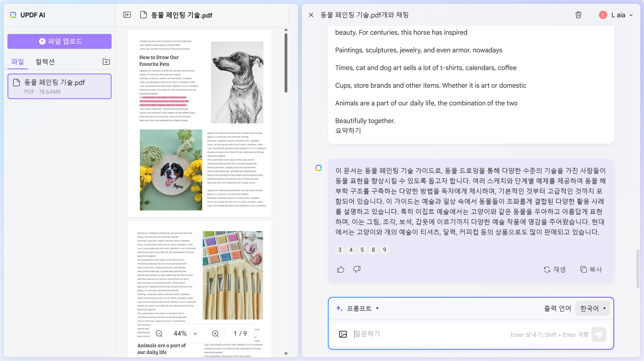Click the 출력 언어 label

[x=558, y=308]
